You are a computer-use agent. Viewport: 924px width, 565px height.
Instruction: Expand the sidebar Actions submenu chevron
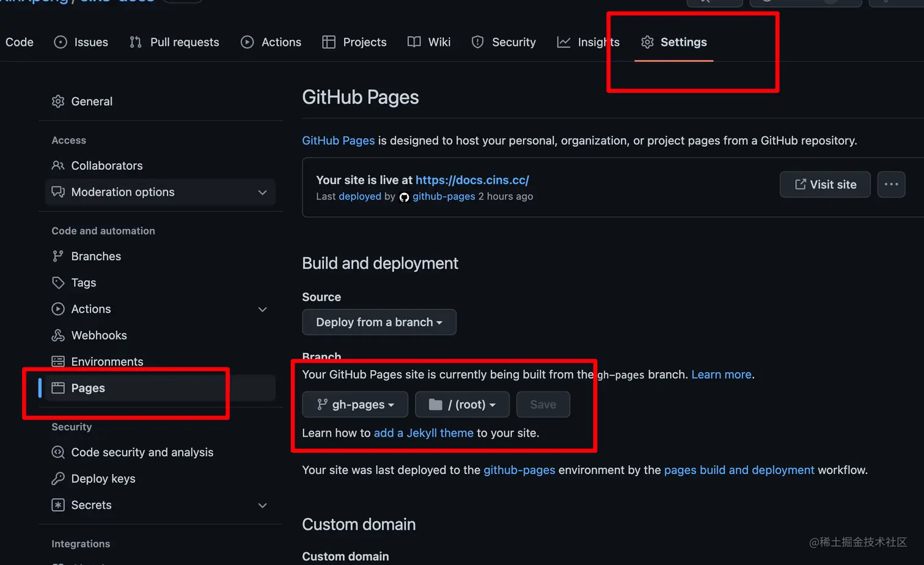262,310
